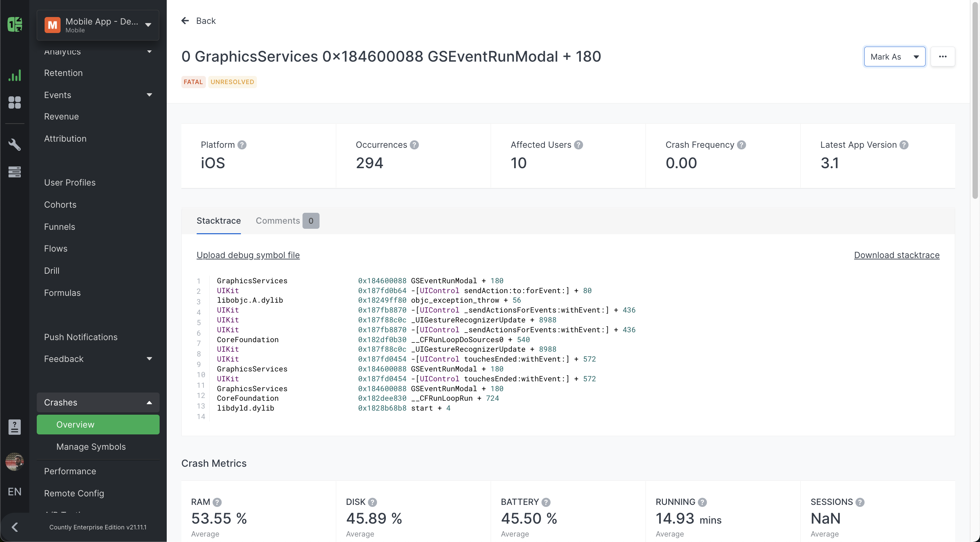Click the page vertical scrollbar
The image size is (980, 542).
pyautogui.click(x=975, y=101)
